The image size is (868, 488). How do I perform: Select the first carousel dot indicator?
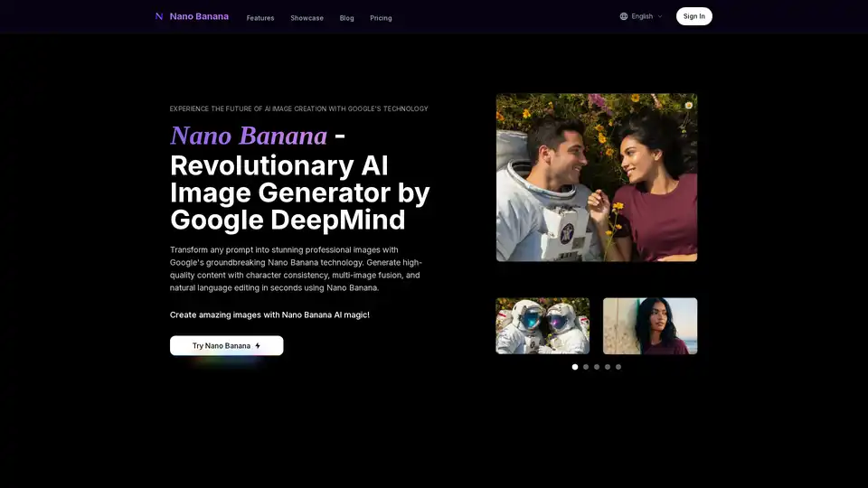(x=575, y=367)
